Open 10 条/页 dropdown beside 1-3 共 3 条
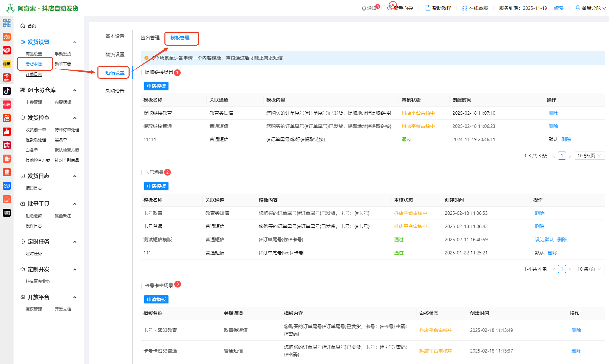609x364 pixels. pos(589,156)
